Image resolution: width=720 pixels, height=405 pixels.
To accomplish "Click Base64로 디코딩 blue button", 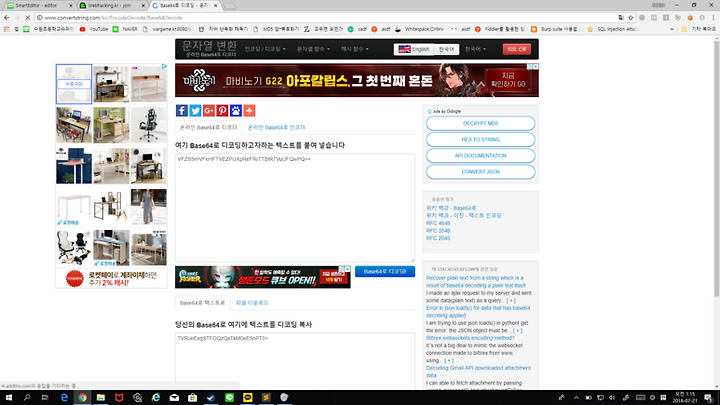I will [385, 271].
